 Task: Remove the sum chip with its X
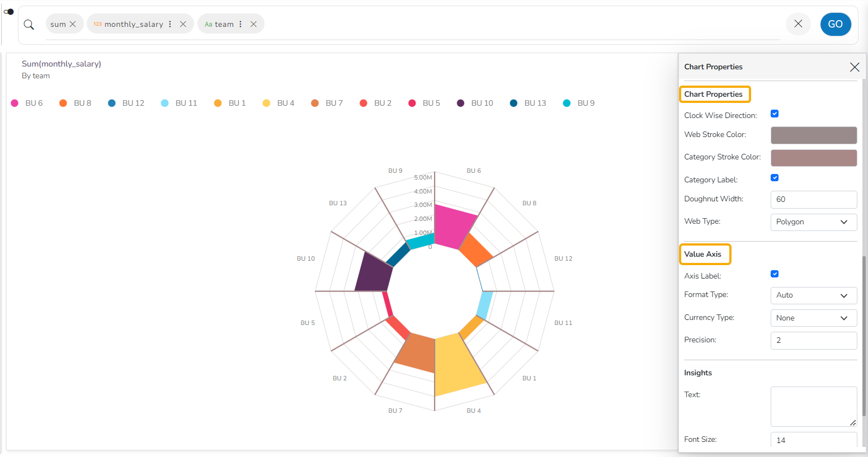point(73,24)
